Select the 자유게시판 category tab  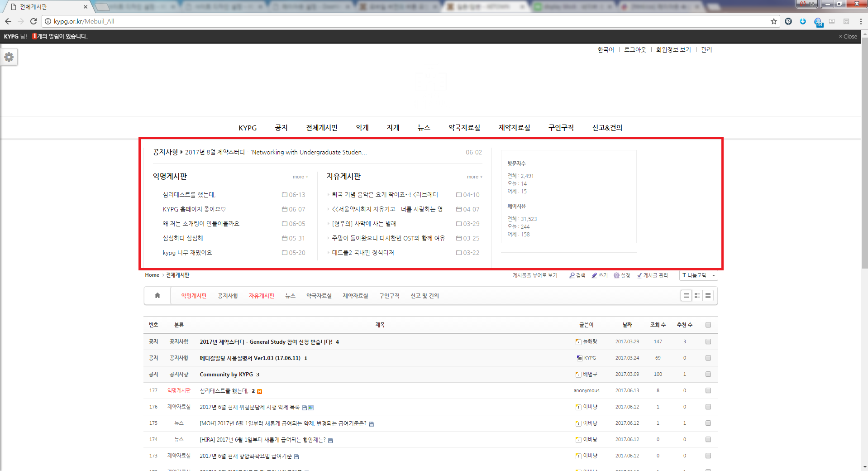tap(262, 296)
